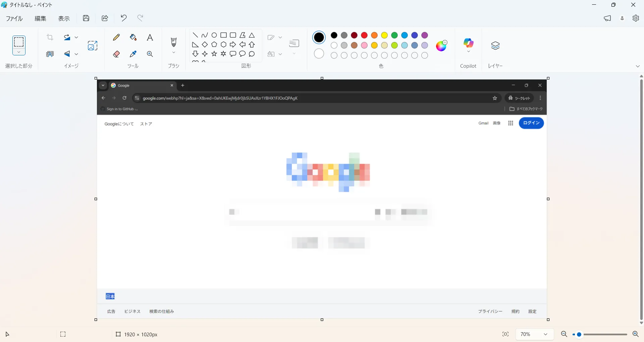Select the Cloud callout shape
The height and width of the screenshot is (342, 644).
[252, 54]
